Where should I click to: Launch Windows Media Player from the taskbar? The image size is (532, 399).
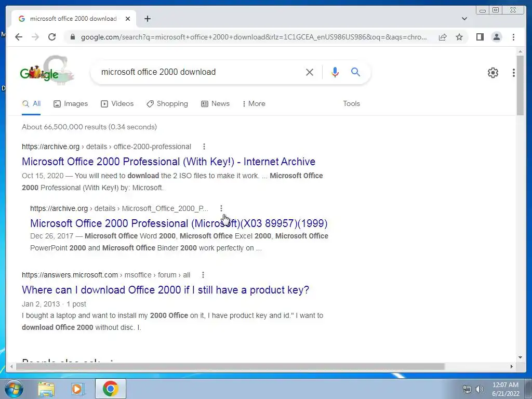coord(77,389)
